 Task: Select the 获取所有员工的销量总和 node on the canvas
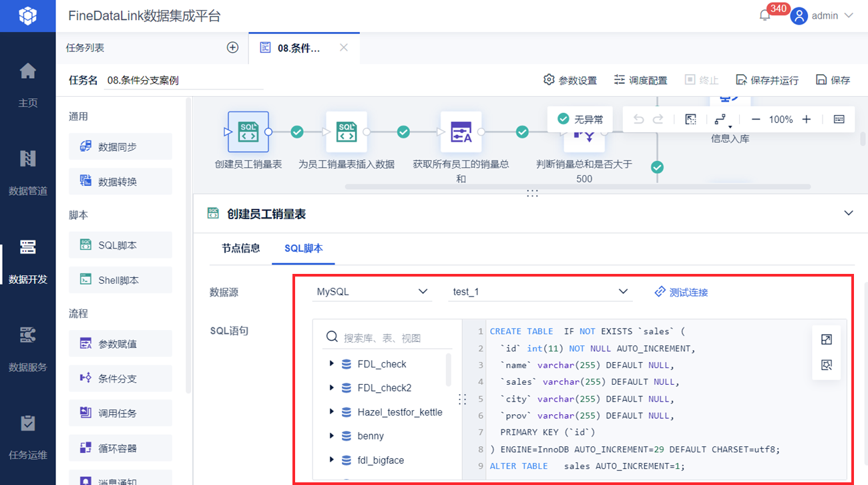[461, 132]
